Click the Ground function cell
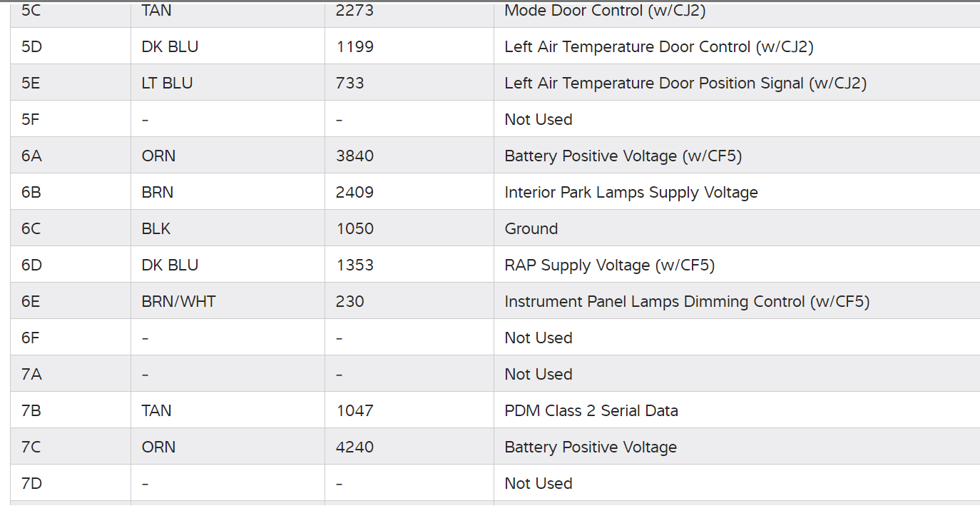The width and height of the screenshot is (980, 506). [531, 229]
